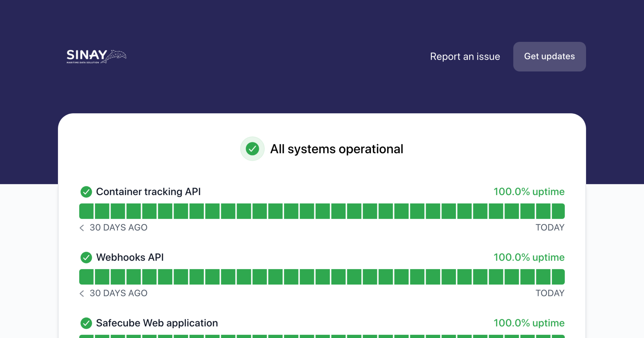Click Container tracking API status check icon
Screen dimensions: 644x338
pyautogui.click(x=86, y=192)
